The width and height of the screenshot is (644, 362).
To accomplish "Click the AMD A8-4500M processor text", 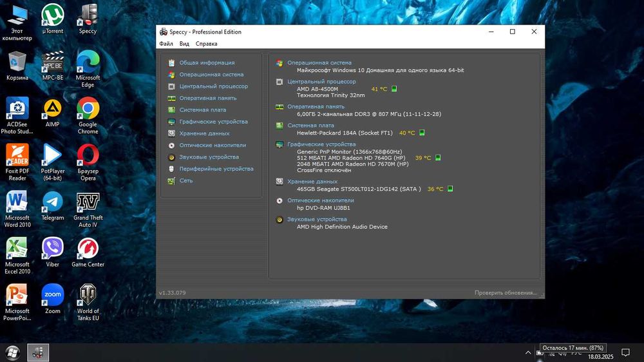I will (317, 89).
